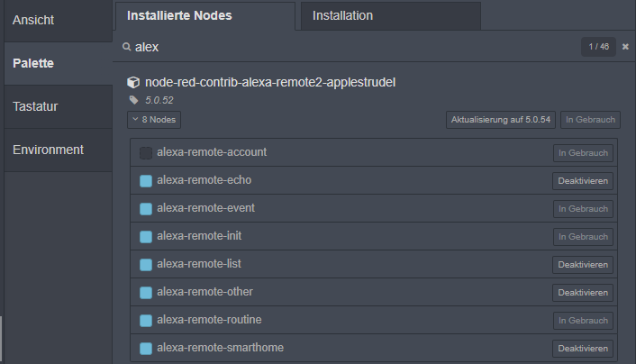Viewport: 636px width, 364px height.
Task: Disable the alexa-remote-list node
Action: (x=583, y=265)
